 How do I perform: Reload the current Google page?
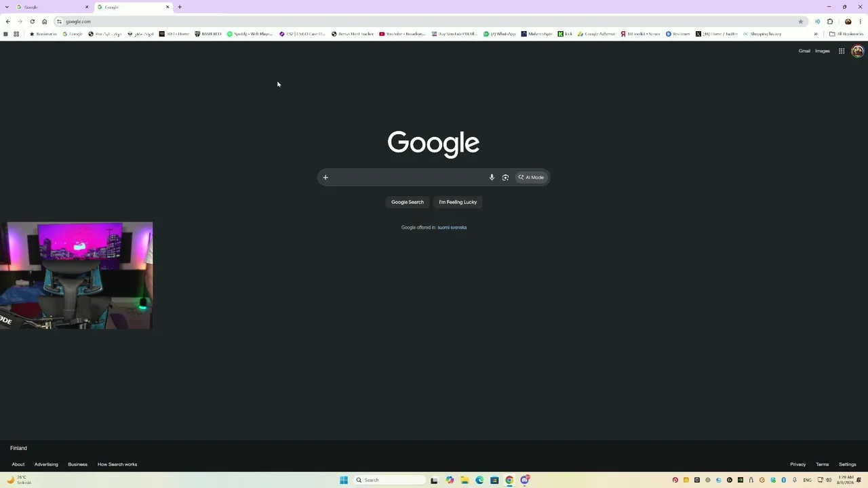32,22
